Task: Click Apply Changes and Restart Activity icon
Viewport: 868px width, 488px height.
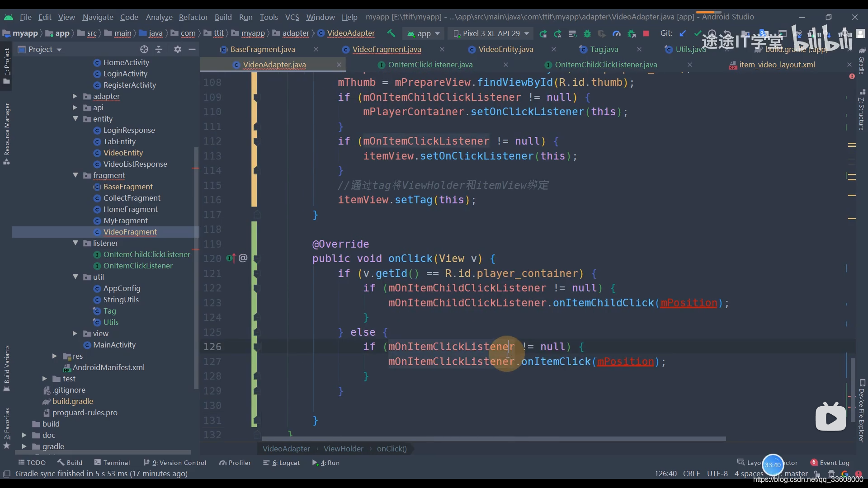Action: click(x=558, y=33)
